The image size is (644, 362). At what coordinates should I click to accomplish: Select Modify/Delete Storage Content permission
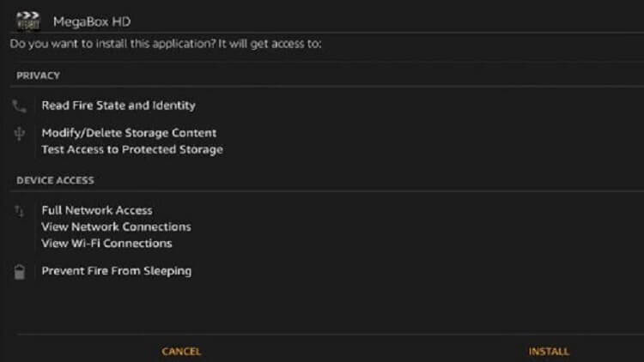pyautogui.click(x=129, y=133)
